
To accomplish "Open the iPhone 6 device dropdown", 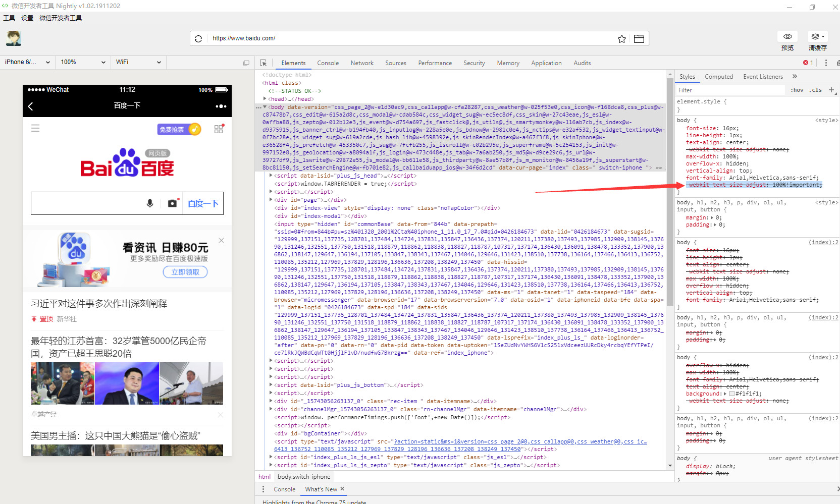I will [x=27, y=62].
